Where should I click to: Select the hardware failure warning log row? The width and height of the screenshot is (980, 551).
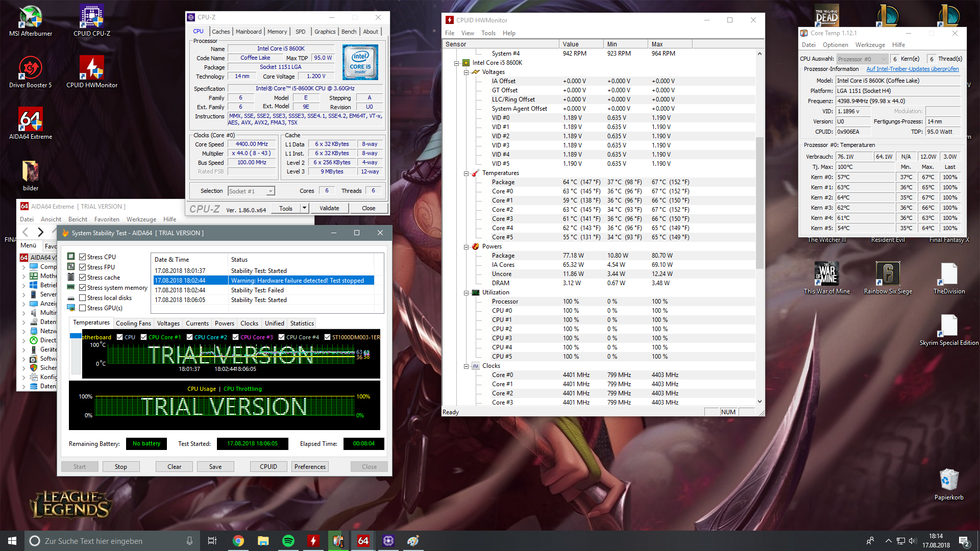264,281
